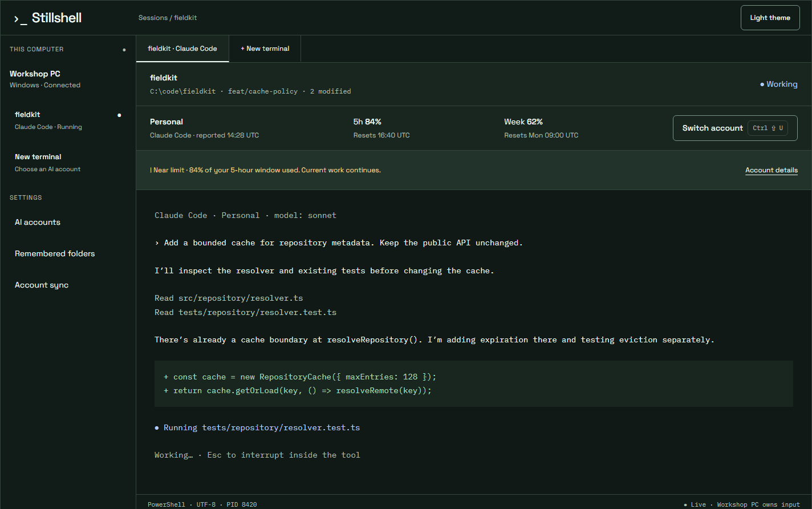Screen dimensions: 812x509
Task: Click the "Week 62%" usage value
Action: pyautogui.click(x=523, y=122)
